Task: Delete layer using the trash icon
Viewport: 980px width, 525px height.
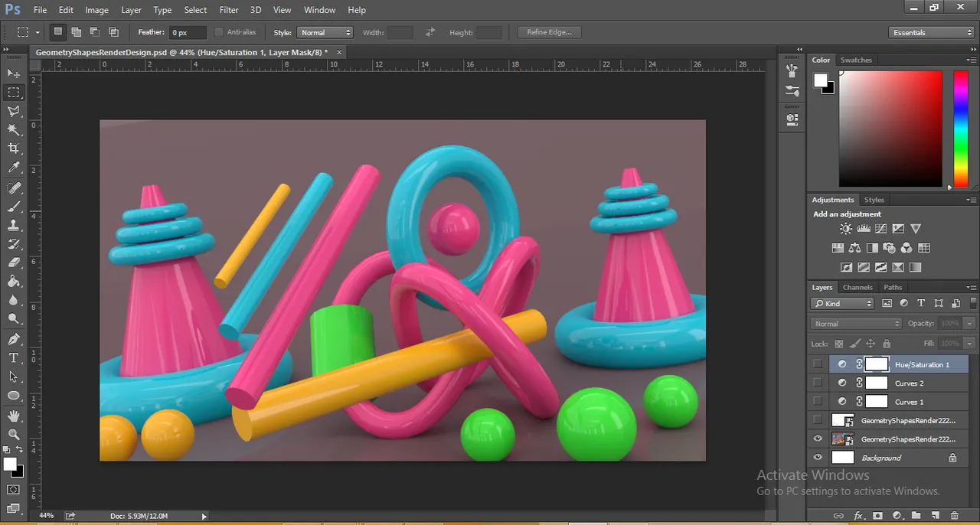Action: (x=954, y=516)
